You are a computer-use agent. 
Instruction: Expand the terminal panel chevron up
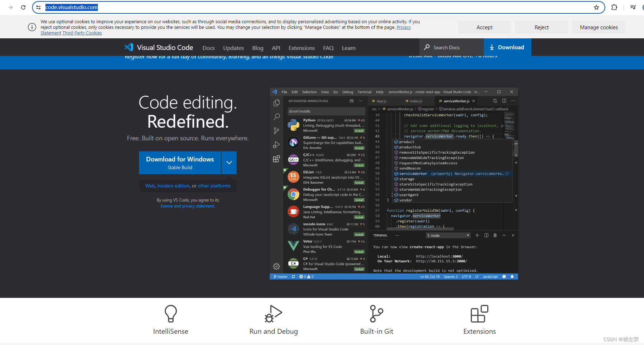click(504, 235)
